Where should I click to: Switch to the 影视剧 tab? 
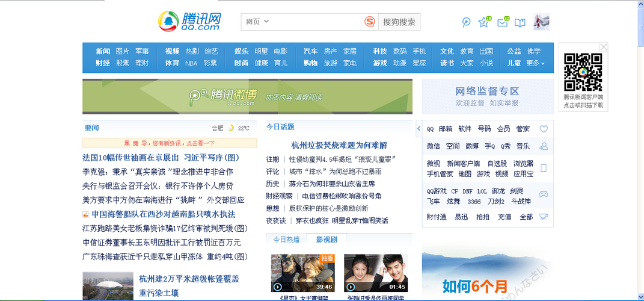327,239
